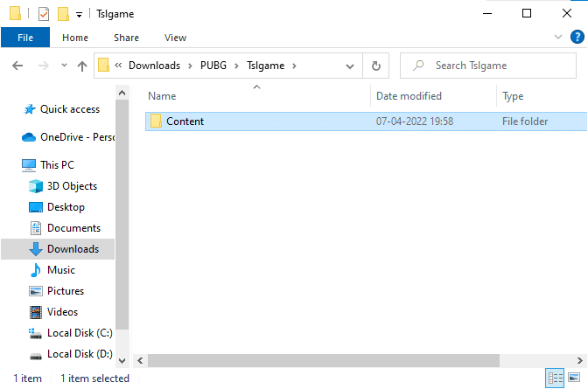Switch to the View ribbon tab
Screen dimensions: 588x389
click(175, 38)
